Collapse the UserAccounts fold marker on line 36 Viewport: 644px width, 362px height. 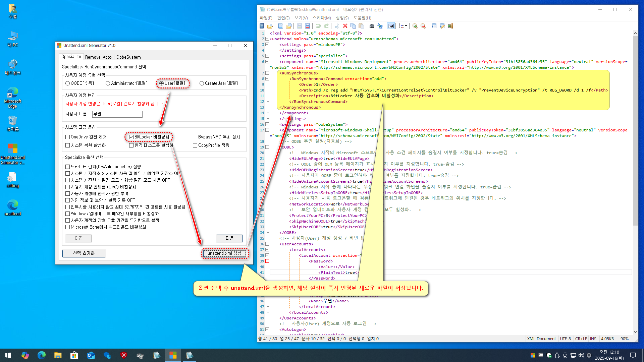(267, 244)
